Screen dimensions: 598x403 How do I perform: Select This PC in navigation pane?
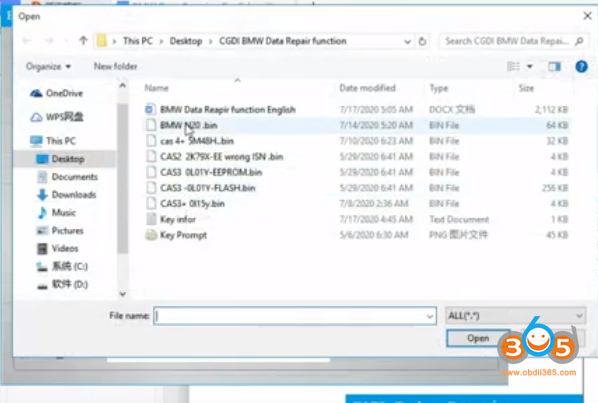pos(53,141)
